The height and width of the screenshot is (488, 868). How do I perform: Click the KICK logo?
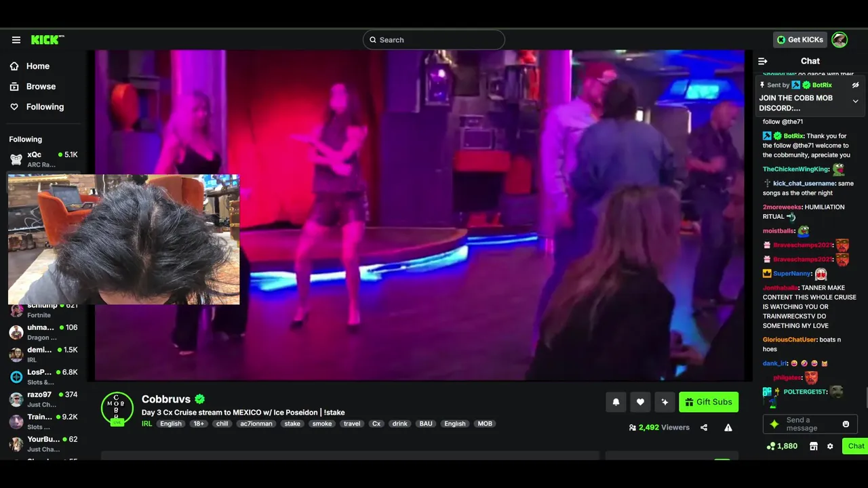[47, 40]
